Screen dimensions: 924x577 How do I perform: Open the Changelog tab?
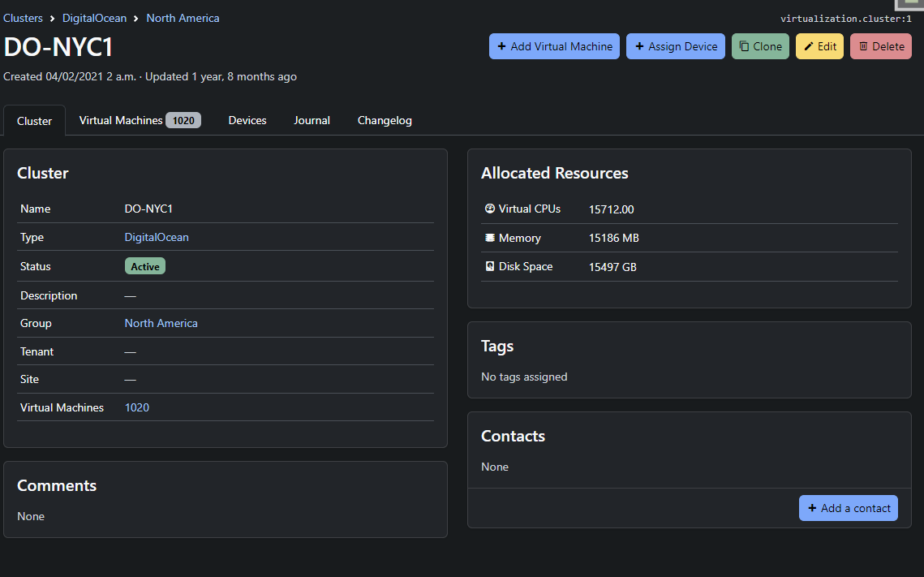click(385, 120)
